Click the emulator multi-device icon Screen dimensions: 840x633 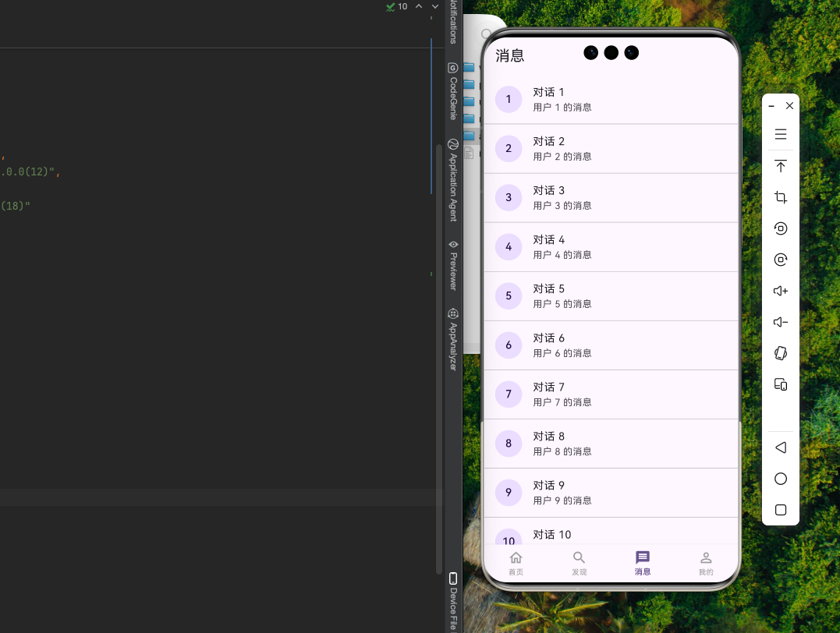click(780, 384)
